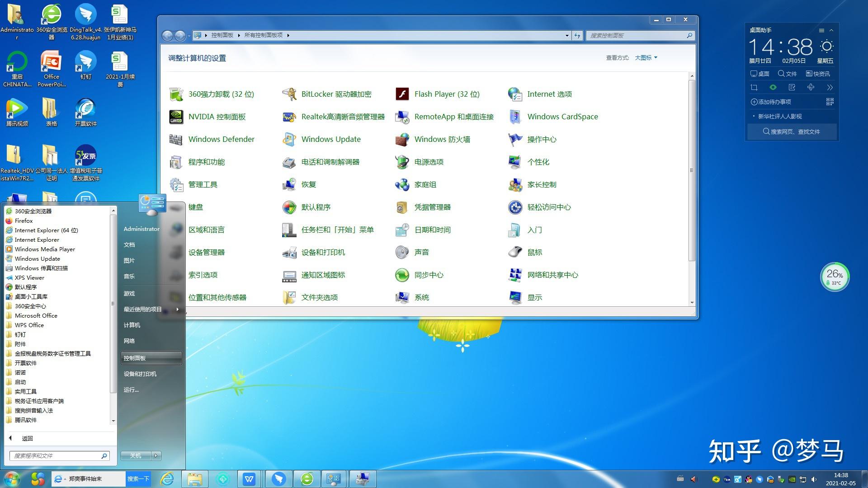Click 返回 to go back in programs list
Screen dimensions: 868x488
click(x=28, y=438)
